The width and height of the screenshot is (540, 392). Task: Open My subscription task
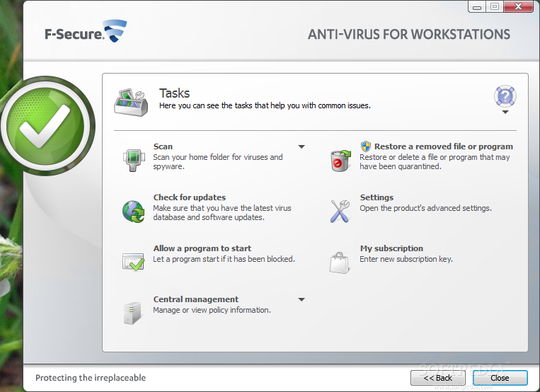(x=391, y=248)
